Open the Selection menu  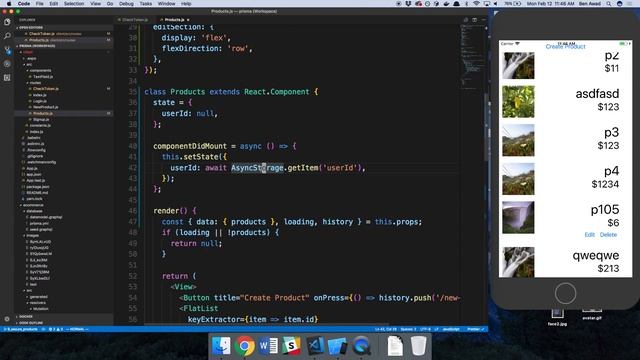(x=74, y=4)
